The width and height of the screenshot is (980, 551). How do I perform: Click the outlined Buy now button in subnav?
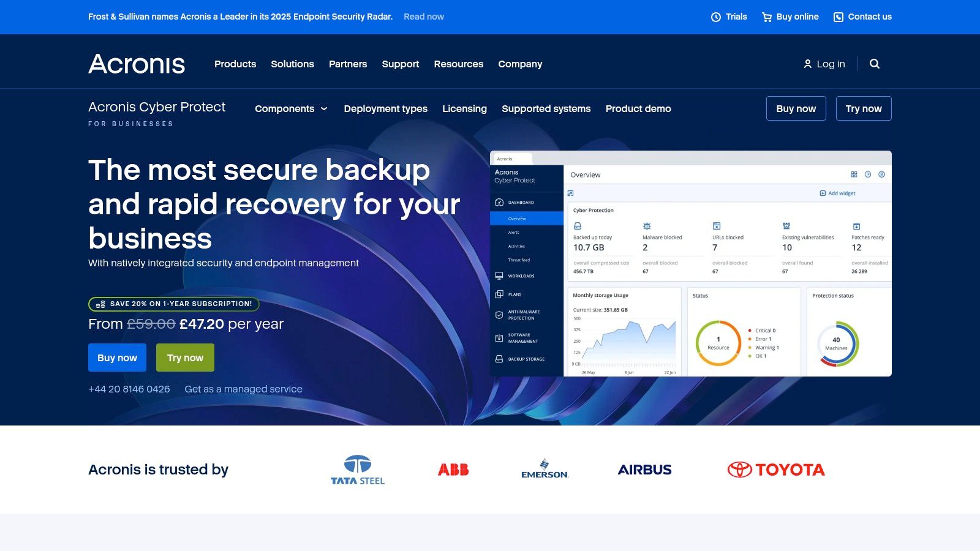[796, 108]
